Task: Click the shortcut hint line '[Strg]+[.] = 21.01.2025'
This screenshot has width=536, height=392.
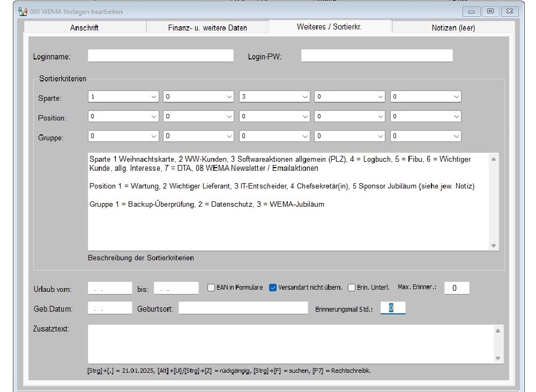Action: click(229, 371)
